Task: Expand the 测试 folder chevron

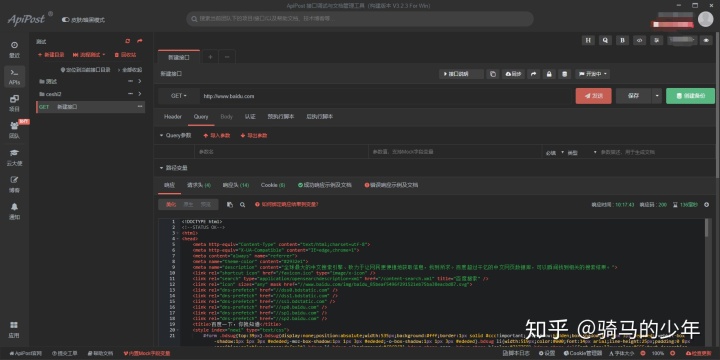Action: 139,81
